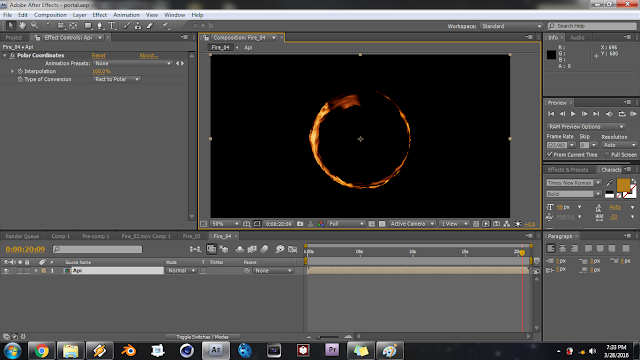
Task: Open the Full resolution dropdown in viewer
Action: 347,224
